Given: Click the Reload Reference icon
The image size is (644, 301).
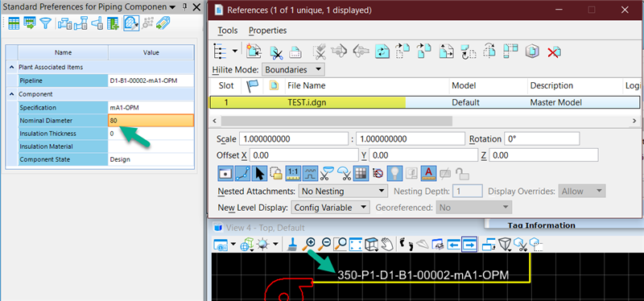Looking at the screenshot, I should [382, 52].
